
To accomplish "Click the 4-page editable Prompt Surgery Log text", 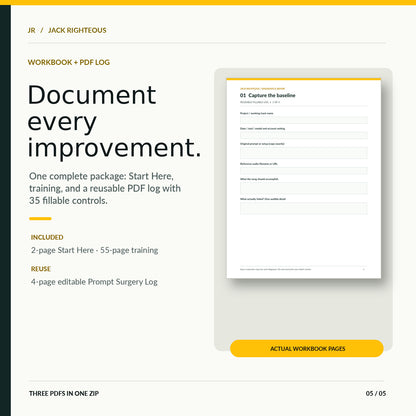I will pos(94,282).
